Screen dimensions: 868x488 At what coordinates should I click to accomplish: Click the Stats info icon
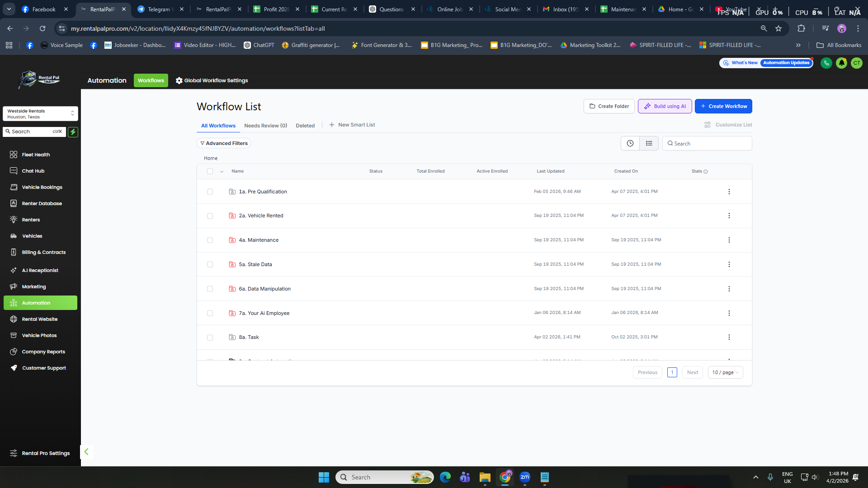706,172
